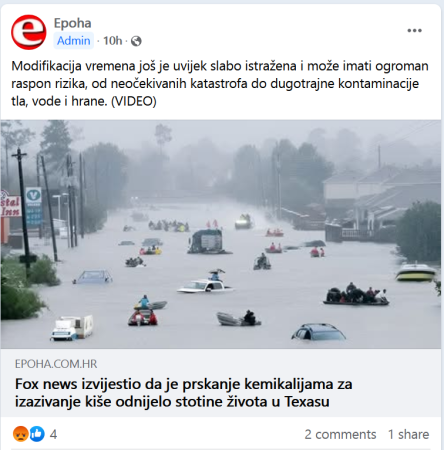This screenshot has width=444, height=450.
Task: Open the Fox news izvijestio headline link
Action: coord(184,393)
